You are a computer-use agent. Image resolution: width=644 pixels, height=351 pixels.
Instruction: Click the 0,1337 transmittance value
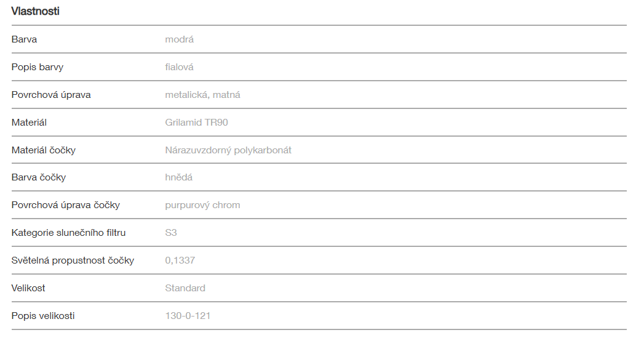tap(180, 260)
